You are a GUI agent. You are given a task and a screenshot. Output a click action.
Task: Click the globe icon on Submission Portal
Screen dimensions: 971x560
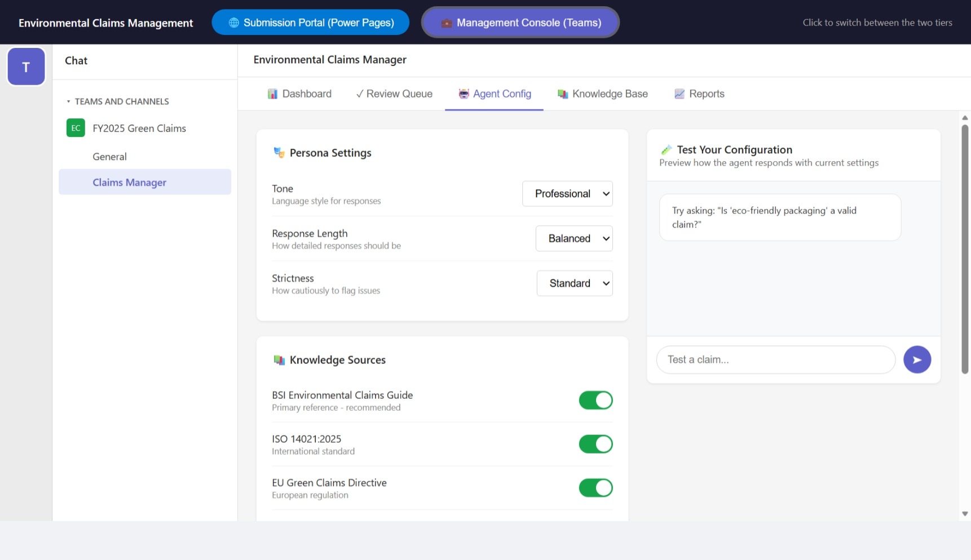point(233,23)
